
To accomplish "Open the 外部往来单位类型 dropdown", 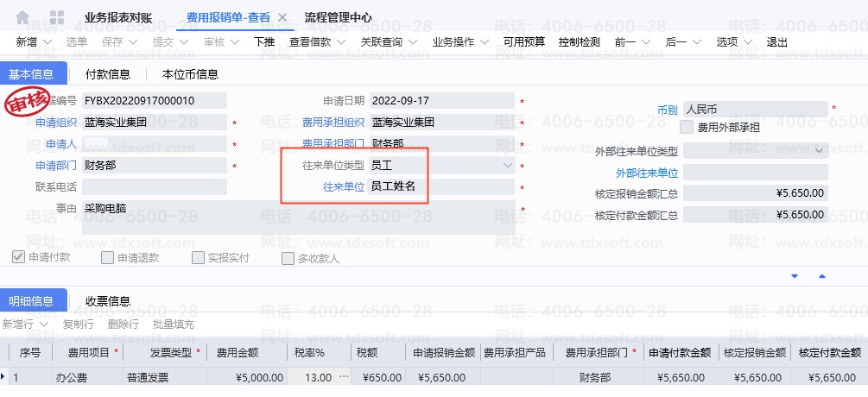I will point(819,150).
